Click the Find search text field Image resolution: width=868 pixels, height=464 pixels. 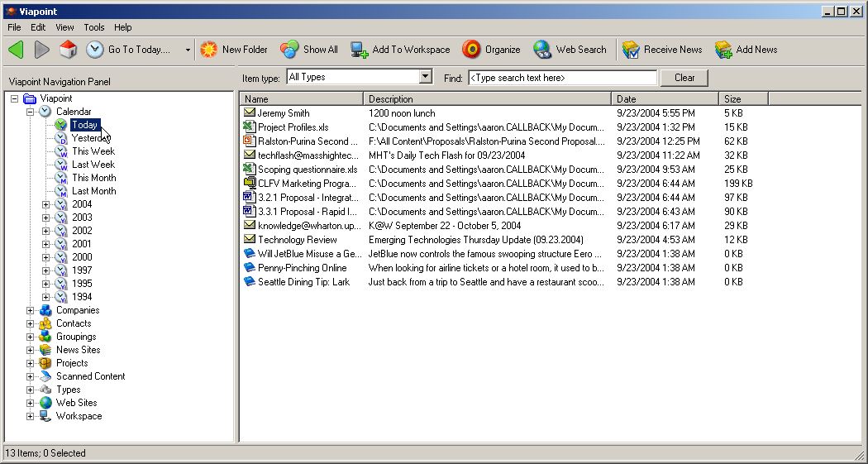click(562, 78)
